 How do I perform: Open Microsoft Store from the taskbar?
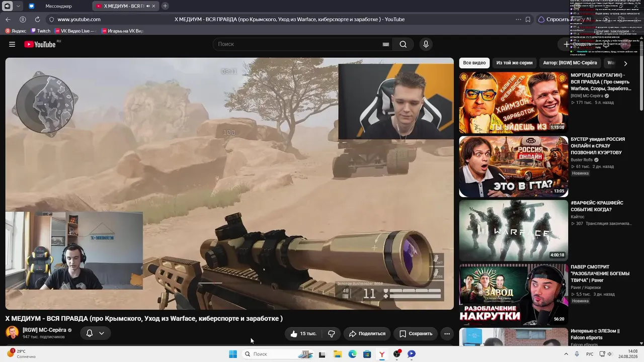click(x=367, y=354)
